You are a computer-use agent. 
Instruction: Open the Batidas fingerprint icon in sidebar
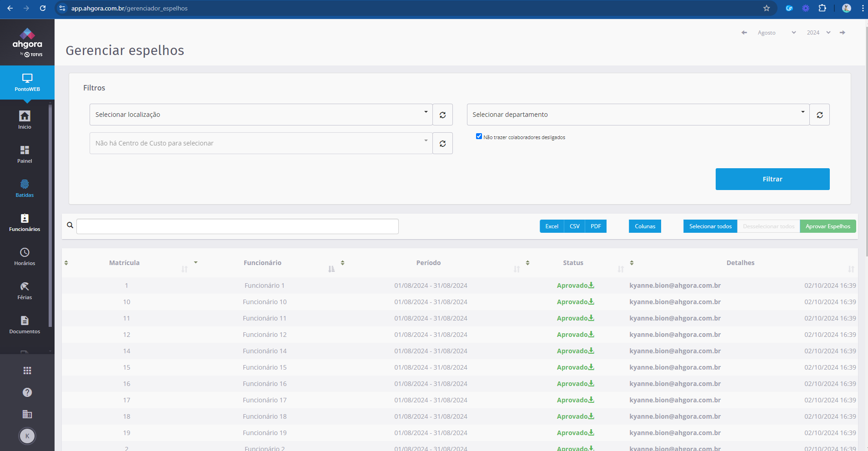(25, 184)
